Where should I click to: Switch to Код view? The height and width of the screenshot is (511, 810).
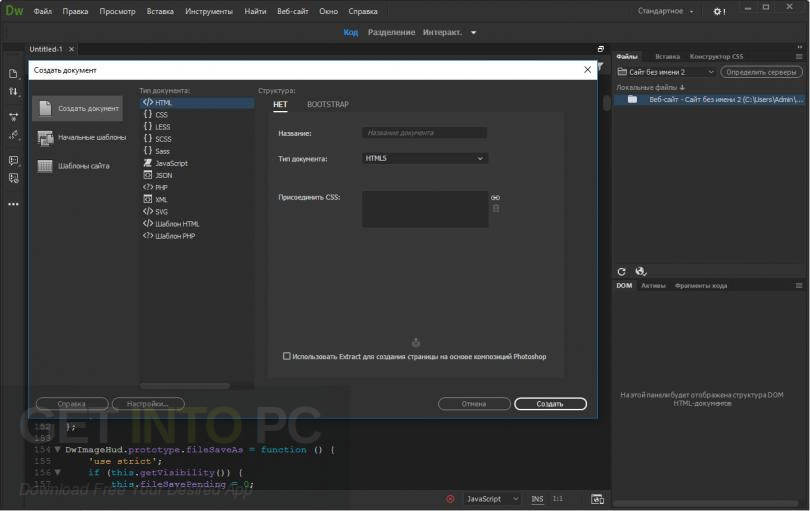point(350,33)
